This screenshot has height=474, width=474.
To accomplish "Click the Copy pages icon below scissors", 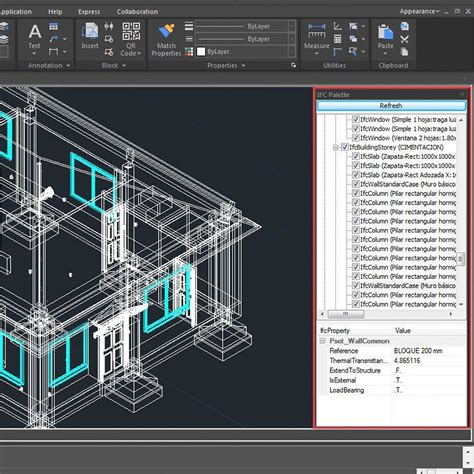I will (x=404, y=52).
